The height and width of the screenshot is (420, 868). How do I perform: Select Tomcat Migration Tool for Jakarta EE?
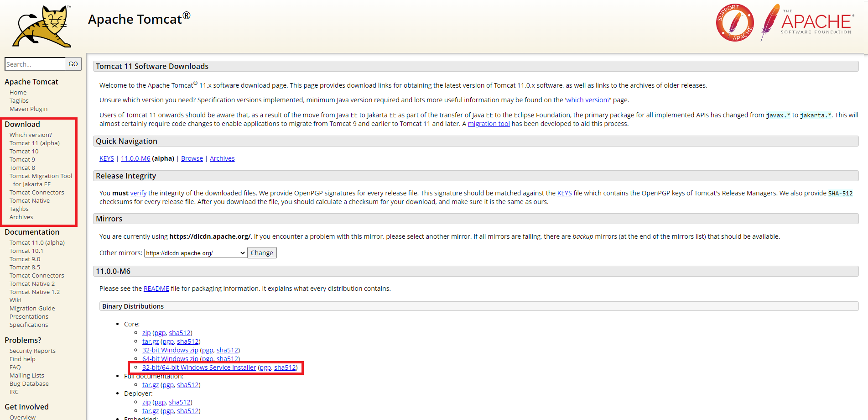(x=41, y=176)
